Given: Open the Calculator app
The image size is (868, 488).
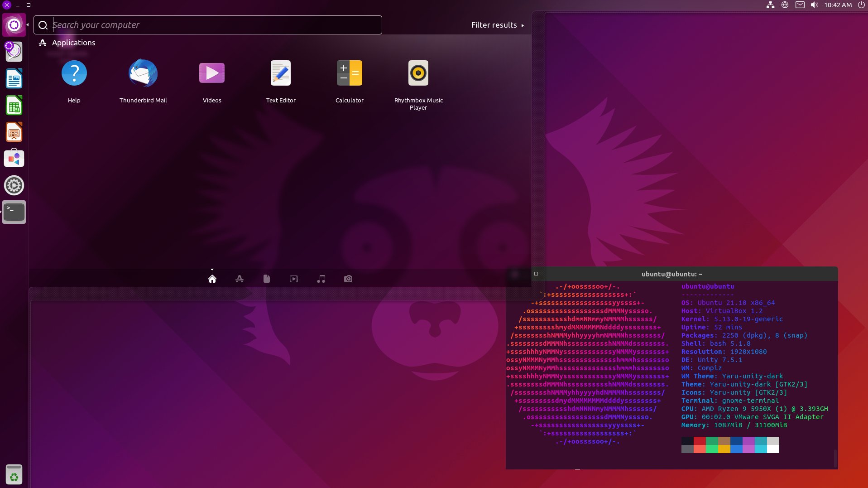Looking at the screenshot, I should pos(349,73).
